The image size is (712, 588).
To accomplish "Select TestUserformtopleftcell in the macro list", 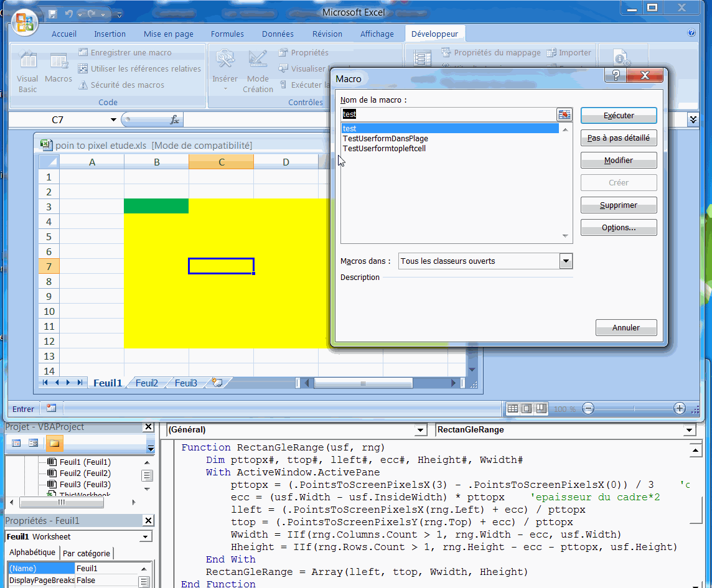I will coord(384,149).
